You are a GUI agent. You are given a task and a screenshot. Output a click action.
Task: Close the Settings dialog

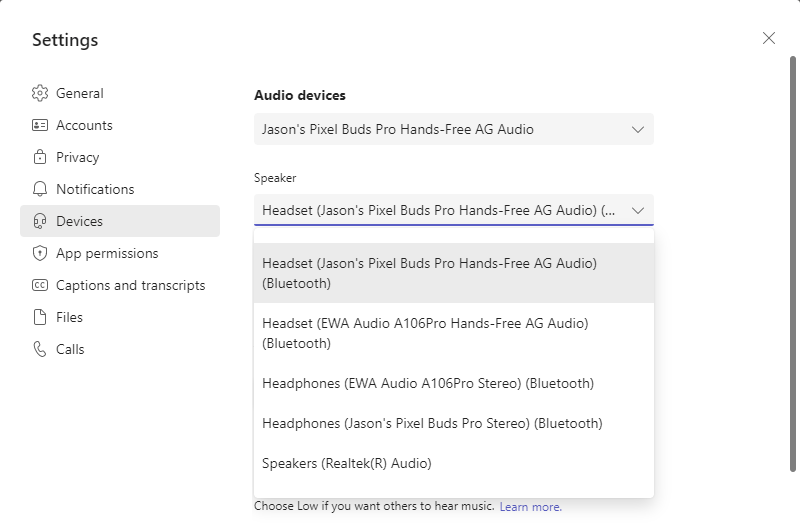[x=768, y=38]
